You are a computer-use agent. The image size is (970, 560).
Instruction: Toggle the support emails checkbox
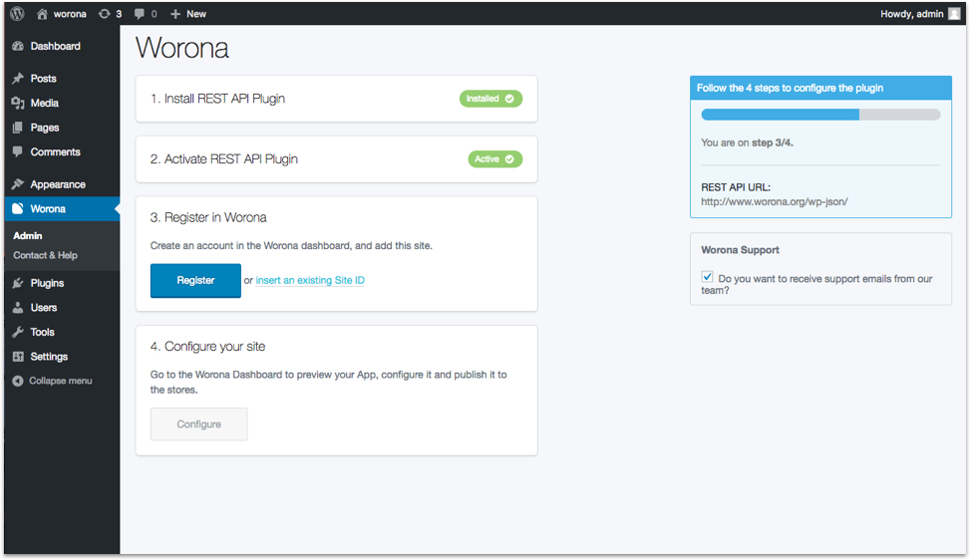tap(707, 277)
